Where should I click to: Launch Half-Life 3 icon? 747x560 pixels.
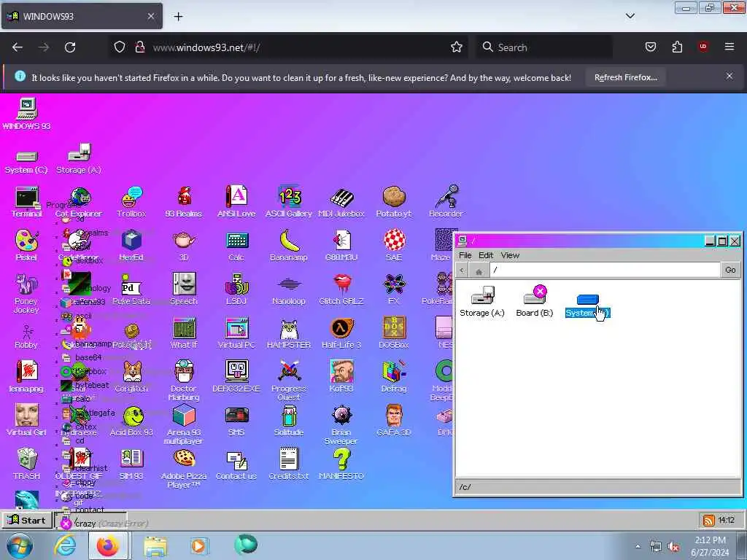(341, 332)
